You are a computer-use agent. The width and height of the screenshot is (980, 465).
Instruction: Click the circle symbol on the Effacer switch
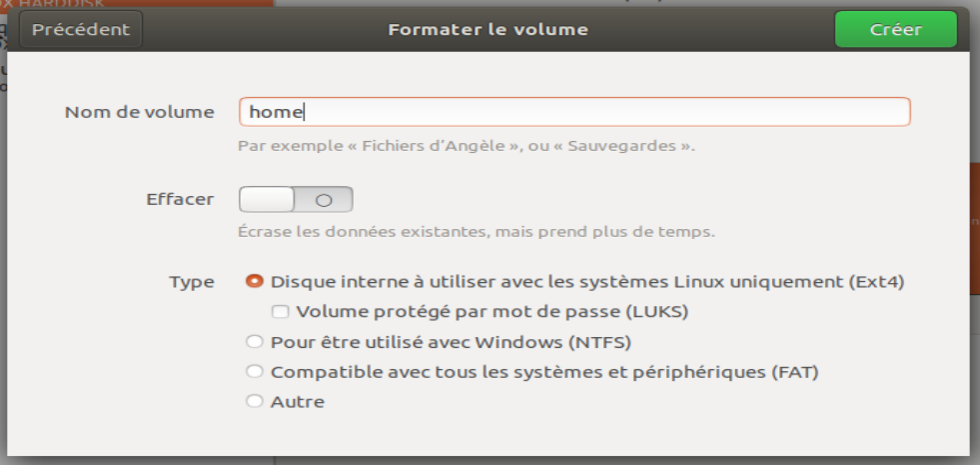(x=323, y=200)
